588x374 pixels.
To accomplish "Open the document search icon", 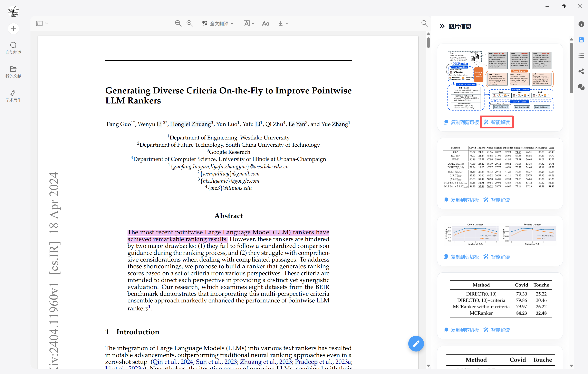I will pyautogui.click(x=424, y=24).
